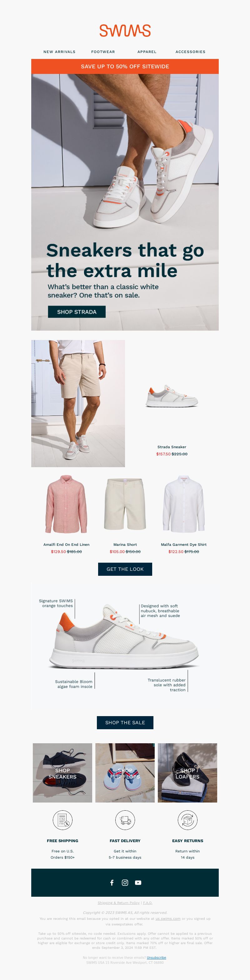Click the Get The Look button
The image size is (250, 980).
[x=125, y=569]
